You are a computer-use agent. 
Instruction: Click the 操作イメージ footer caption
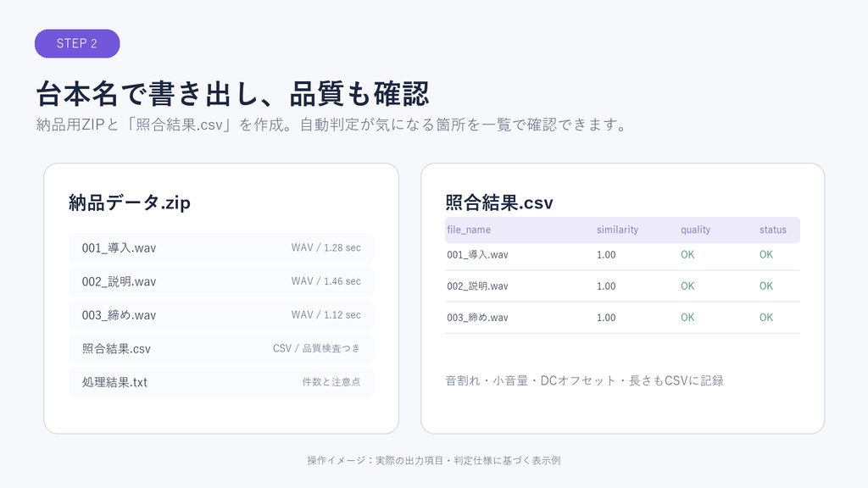[x=434, y=460]
